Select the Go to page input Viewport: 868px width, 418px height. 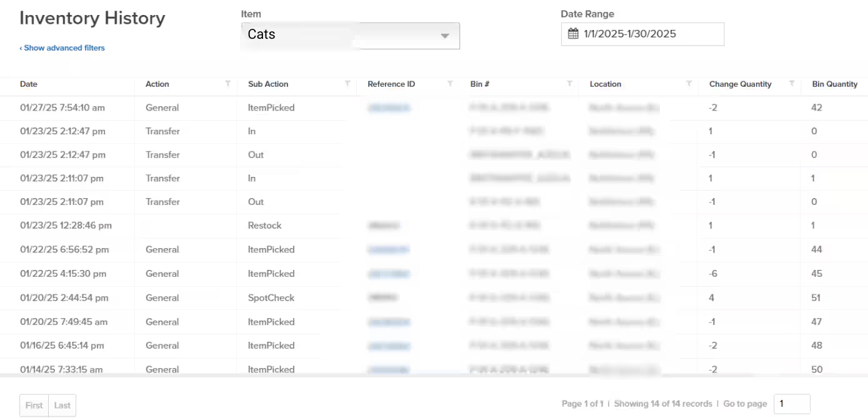click(792, 404)
